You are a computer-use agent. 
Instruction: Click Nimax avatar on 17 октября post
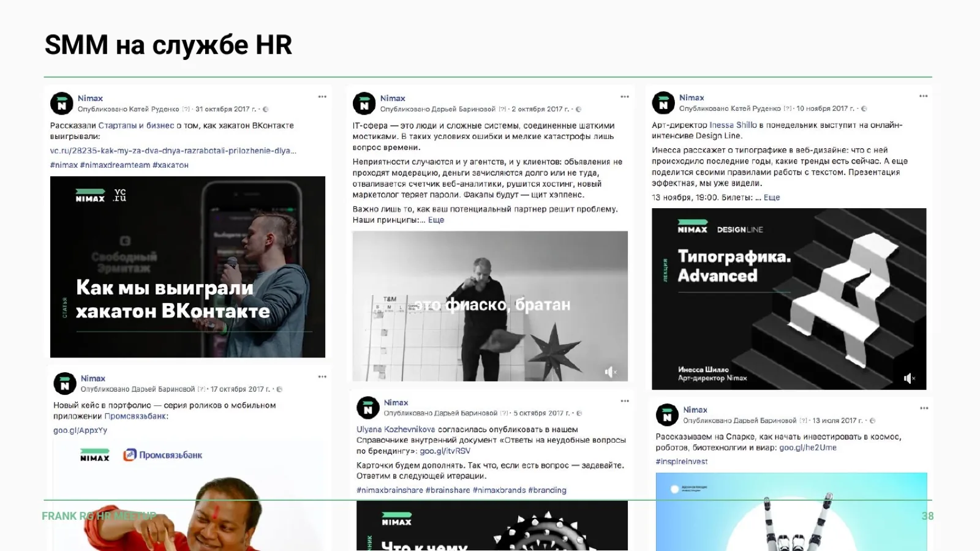pyautogui.click(x=65, y=384)
